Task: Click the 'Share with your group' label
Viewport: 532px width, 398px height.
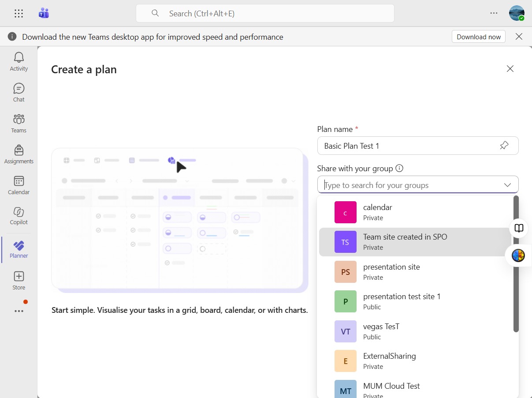Action: coord(355,168)
